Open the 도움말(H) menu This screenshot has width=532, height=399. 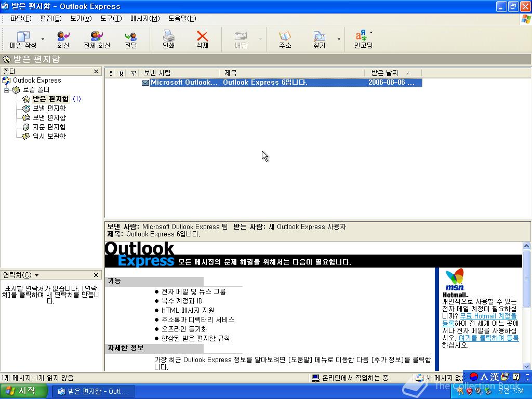(182, 18)
